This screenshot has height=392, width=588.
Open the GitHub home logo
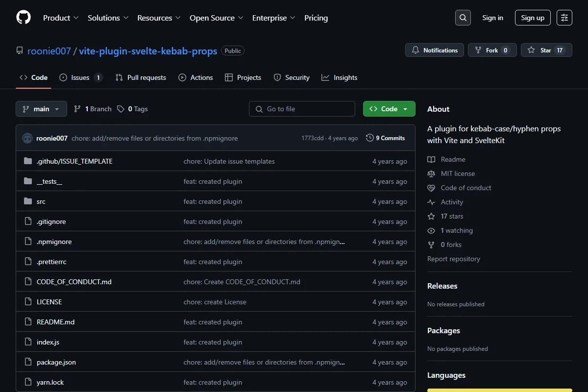tap(24, 18)
